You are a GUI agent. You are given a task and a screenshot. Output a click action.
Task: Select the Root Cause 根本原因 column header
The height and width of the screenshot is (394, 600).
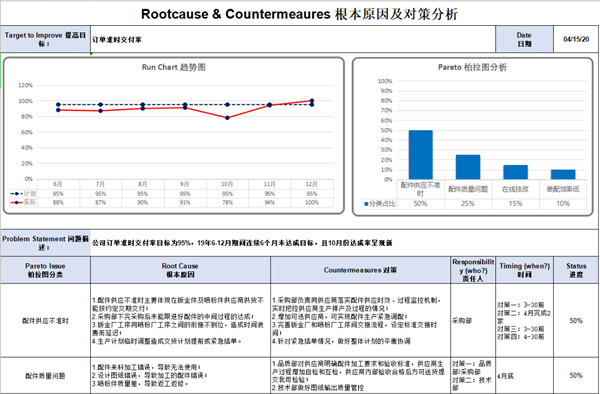point(180,270)
